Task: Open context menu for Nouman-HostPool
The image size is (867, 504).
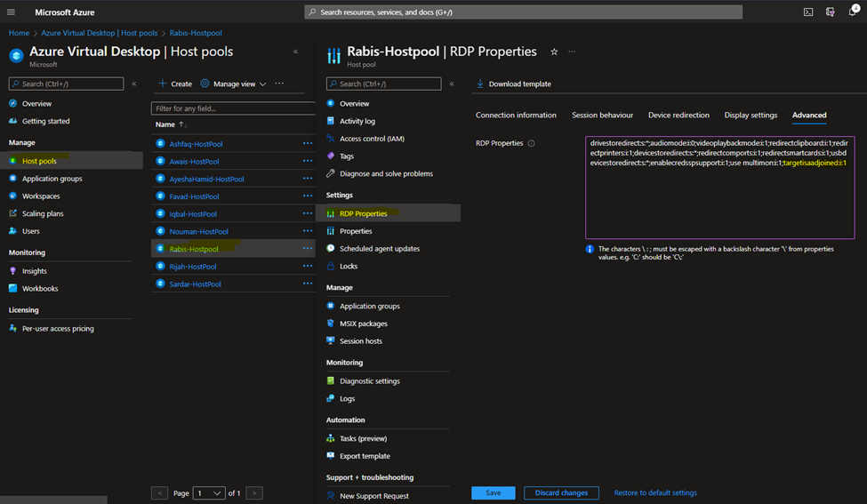Action: [308, 231]
